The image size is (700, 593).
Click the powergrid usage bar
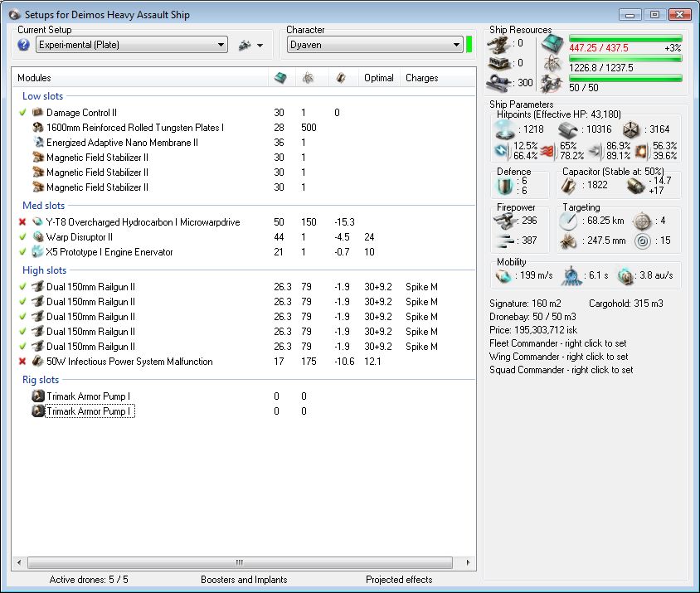pyautogui.click(x=625, y=59)
